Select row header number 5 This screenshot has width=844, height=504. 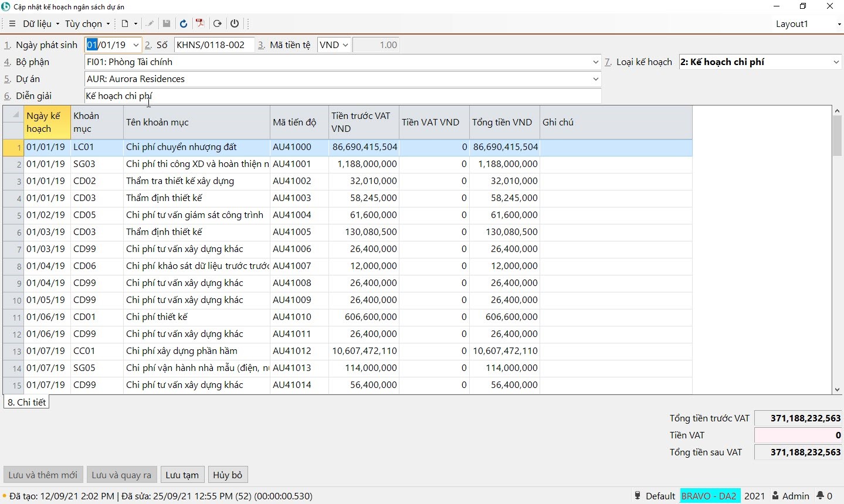[x=13, y=215]
